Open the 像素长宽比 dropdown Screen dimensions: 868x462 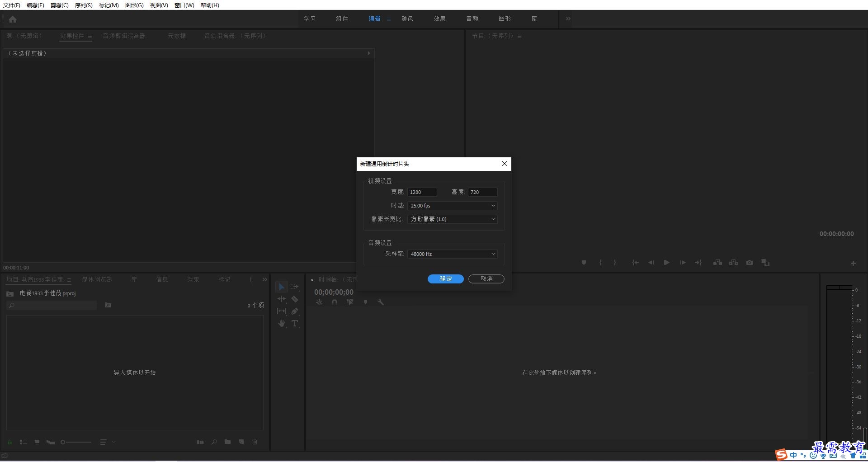[x=453, y=219]
